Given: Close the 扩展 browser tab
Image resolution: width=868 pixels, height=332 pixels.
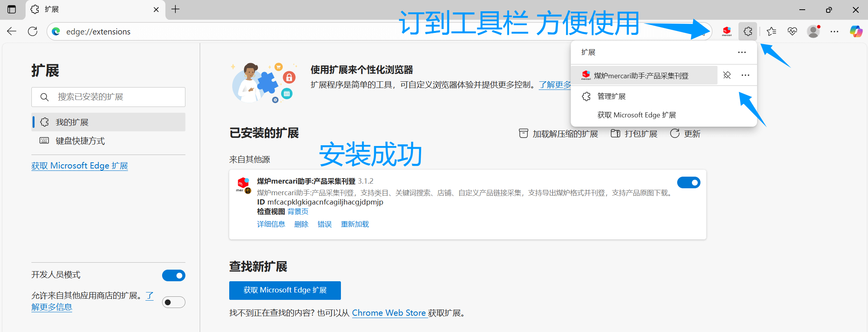Looking at the screenshot, I should click(156, 10).
